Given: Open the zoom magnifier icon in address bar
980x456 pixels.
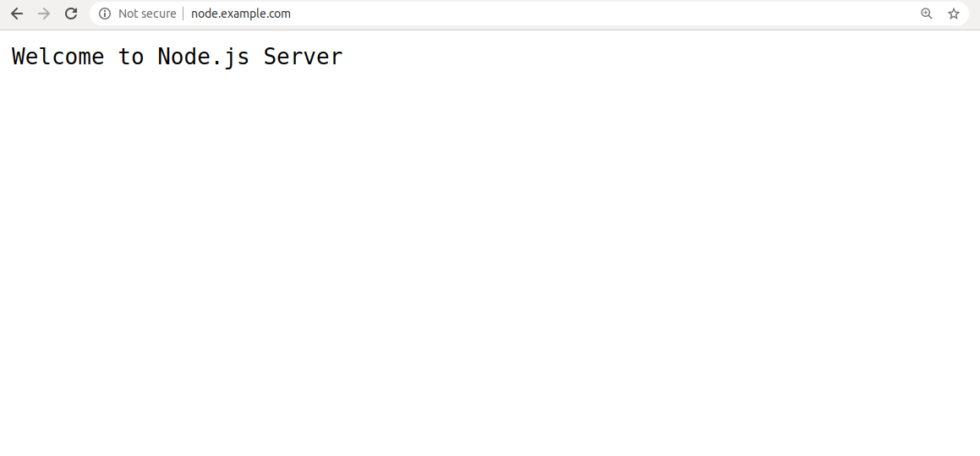Looking at the screenshot, I should [x=926, y=14].
